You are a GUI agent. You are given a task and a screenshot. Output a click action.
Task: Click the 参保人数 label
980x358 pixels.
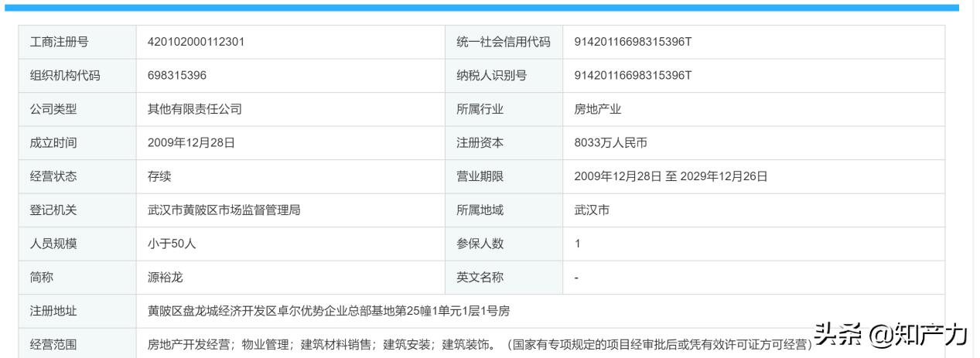point(480,244)
